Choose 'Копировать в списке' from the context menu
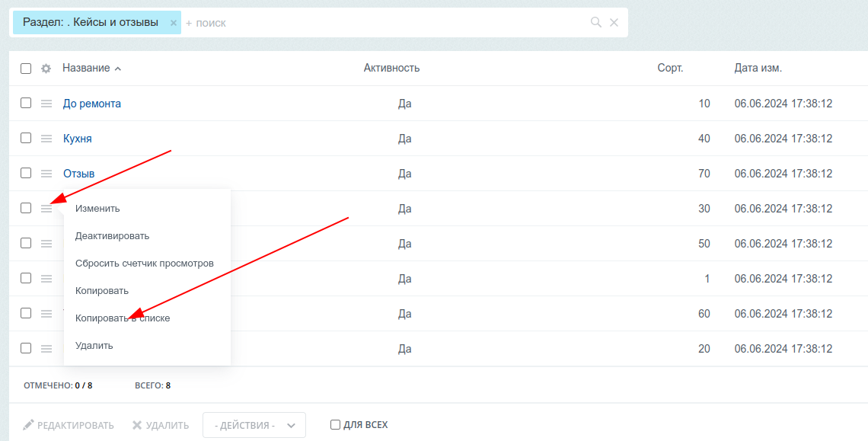868x441 pixels. point(123,318)
